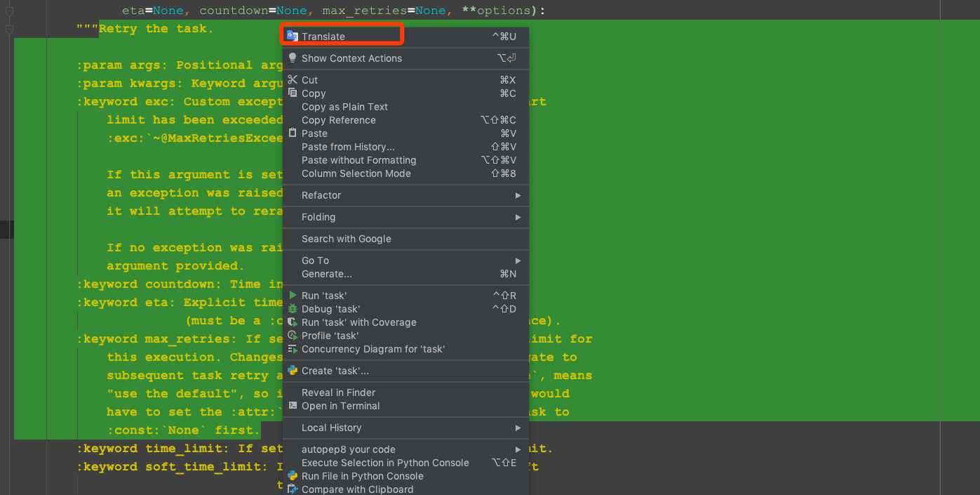Click the text 'Retry the task.' in docstring
Viewport: 980px width, 495px height.
pyautogui.click(x=156, y=29)
